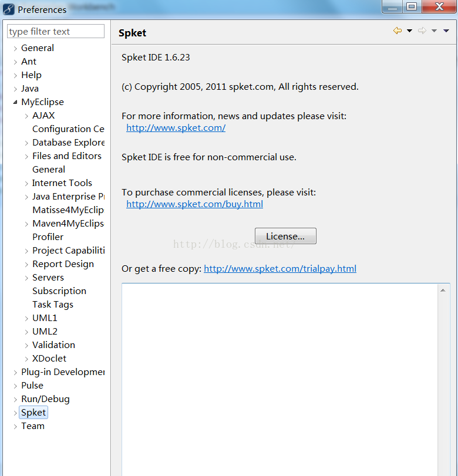458x476 pixels.
Task: Expand the Team node arrow
Action: (x=15, y=427)
